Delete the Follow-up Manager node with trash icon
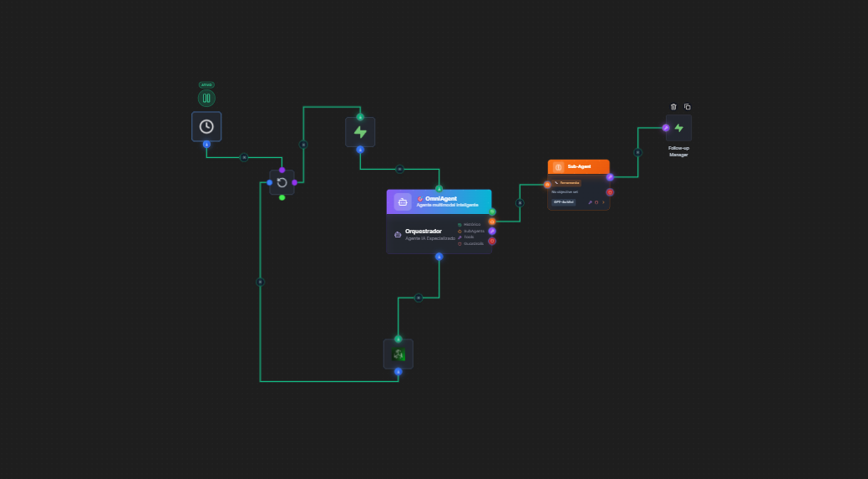 coord(673,107)
